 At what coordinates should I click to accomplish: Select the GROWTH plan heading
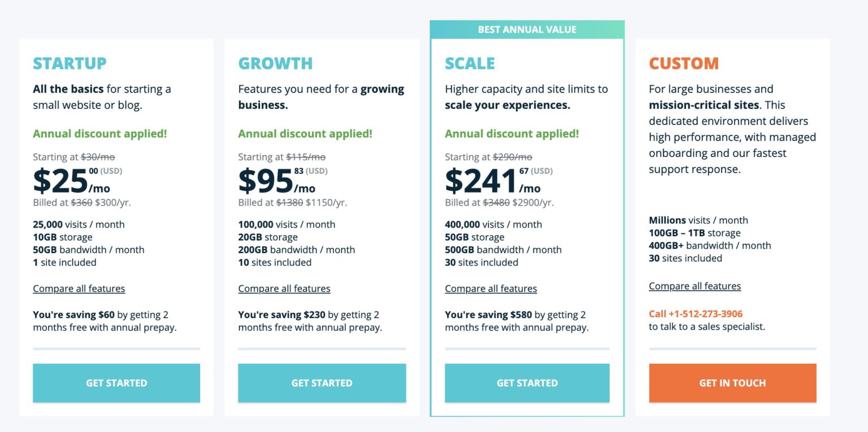pyautogui.click(x=275, y=64)
